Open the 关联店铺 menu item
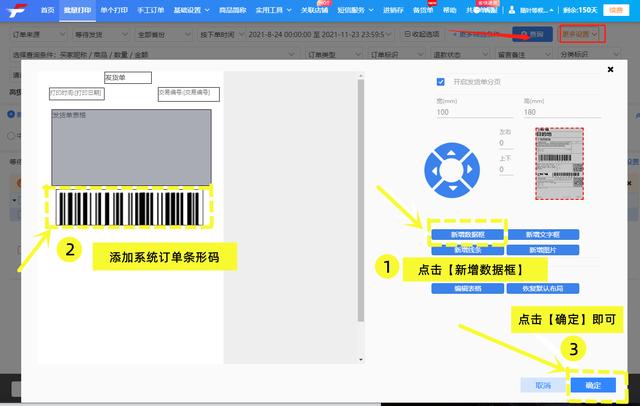The image size is (640, 406). tap(314, 10)
